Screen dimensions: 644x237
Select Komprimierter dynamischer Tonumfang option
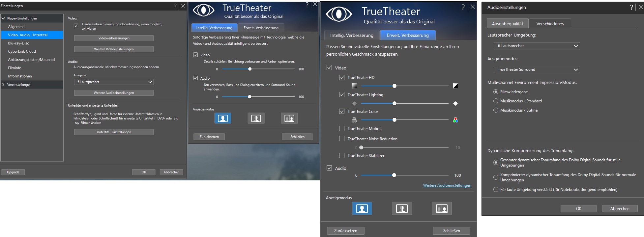pos(496,177)
